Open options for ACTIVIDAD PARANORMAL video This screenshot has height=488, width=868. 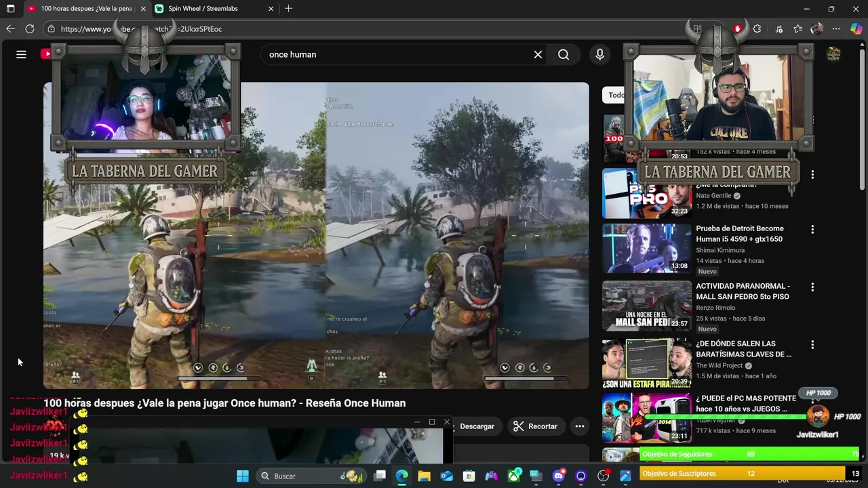tap(812, 287)
